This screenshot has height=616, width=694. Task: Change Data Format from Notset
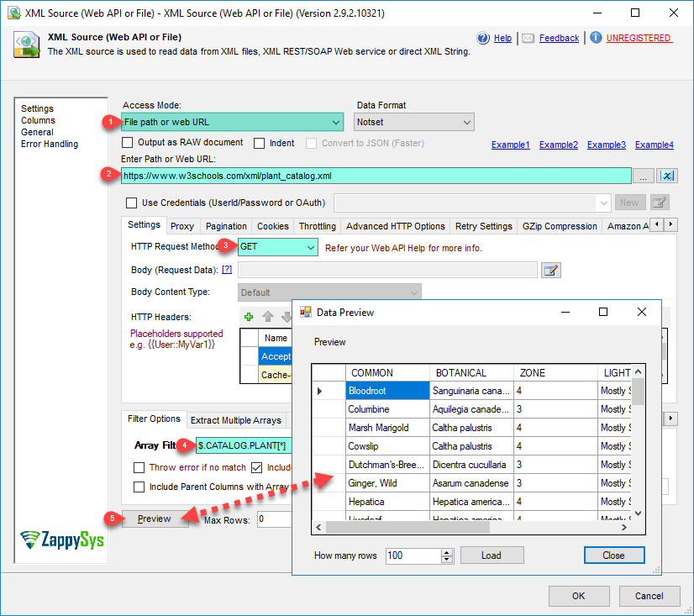click(467, 122)
